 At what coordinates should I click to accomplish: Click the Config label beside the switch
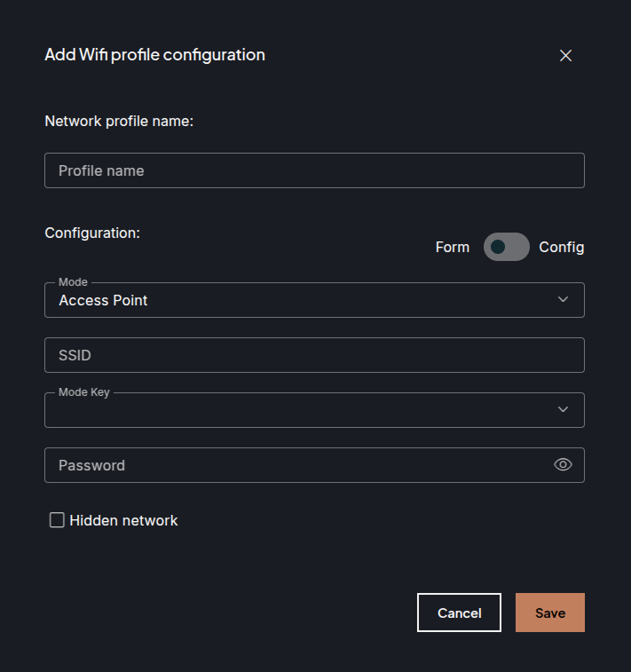tap(562, 247)
